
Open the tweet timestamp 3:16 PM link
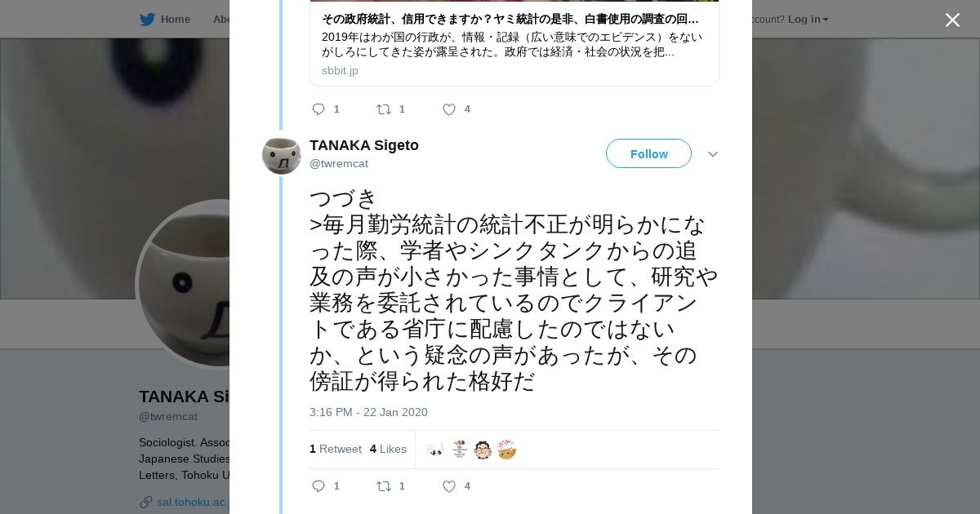tap(368, 412)
